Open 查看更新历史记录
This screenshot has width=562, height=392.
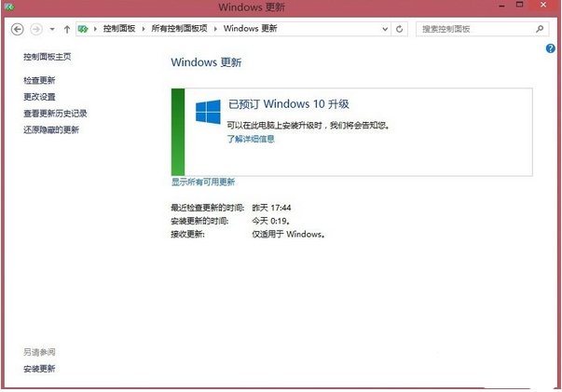coord(55,114)
